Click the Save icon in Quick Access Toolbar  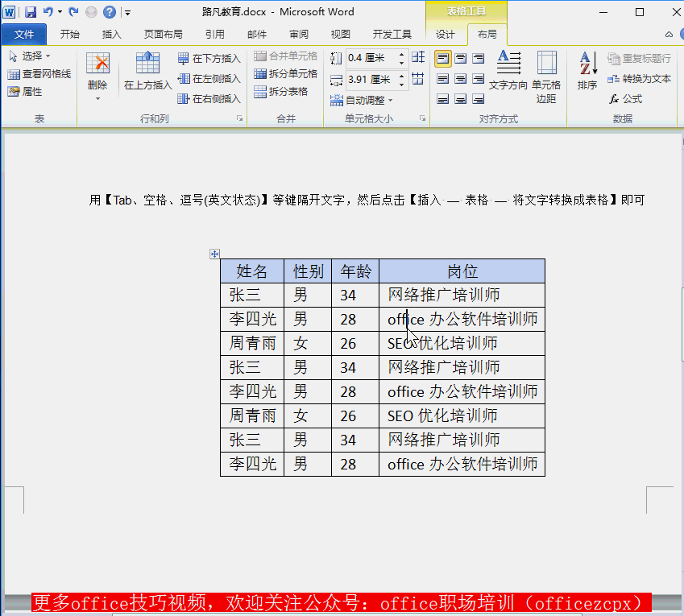coord(30,11)
